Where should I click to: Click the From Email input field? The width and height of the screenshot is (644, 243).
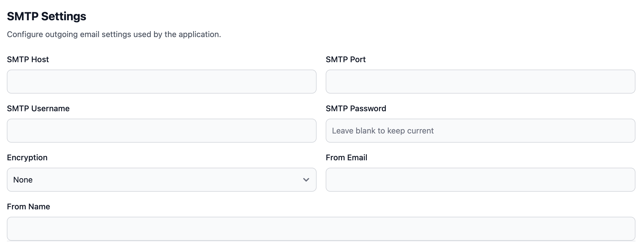pos(480,180)
